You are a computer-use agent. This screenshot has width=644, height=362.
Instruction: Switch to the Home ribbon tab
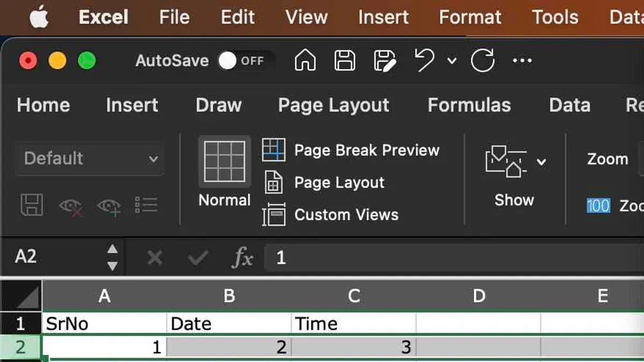click(43, 105)
